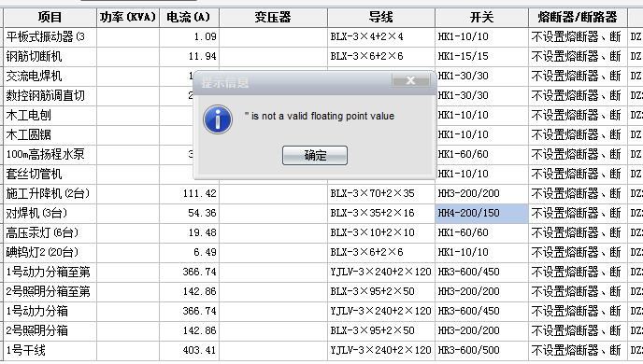643x364 pixels.
Task: Click BLX-3×95+2×50 in 2号照明分箱至第 row
Action: click(381, 292)
